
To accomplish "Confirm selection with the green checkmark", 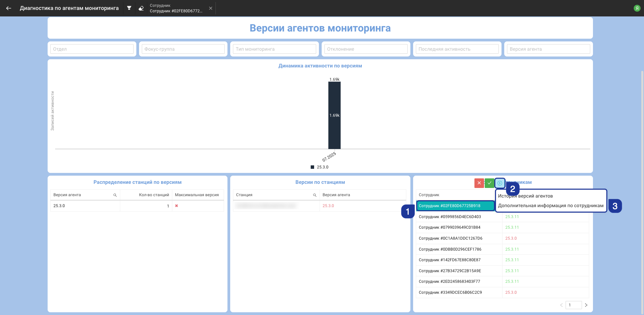I will click(x=490, y=183).
